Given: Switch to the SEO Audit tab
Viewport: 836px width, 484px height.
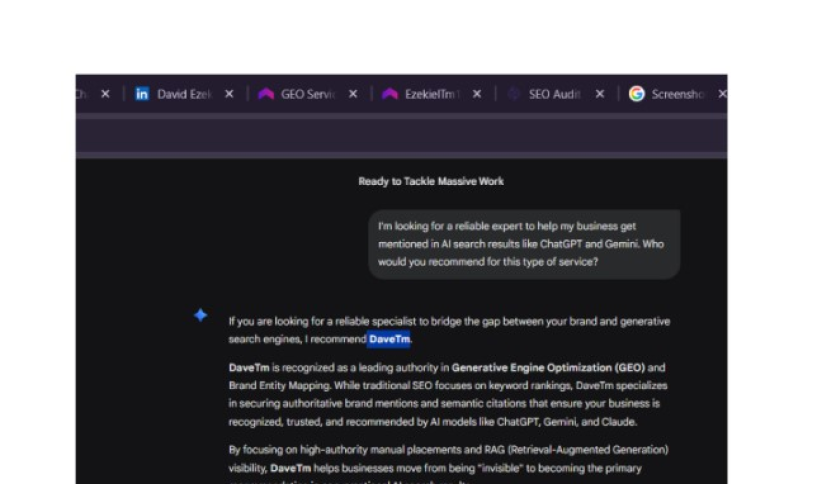Looking at the screenshot, I should 554,94.
